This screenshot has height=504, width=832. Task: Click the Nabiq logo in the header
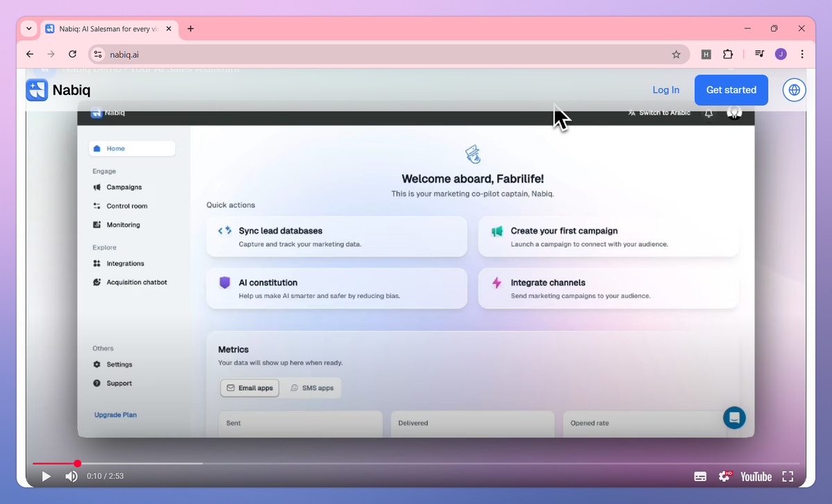(x=58, y=90)
